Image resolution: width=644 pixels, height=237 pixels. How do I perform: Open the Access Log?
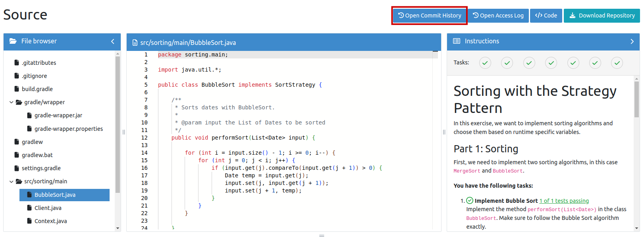[x=498, y=16]
